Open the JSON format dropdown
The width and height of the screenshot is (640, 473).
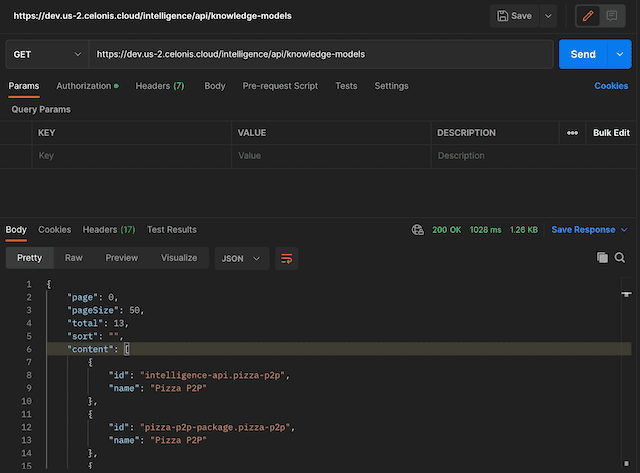[x=241, y=258]
